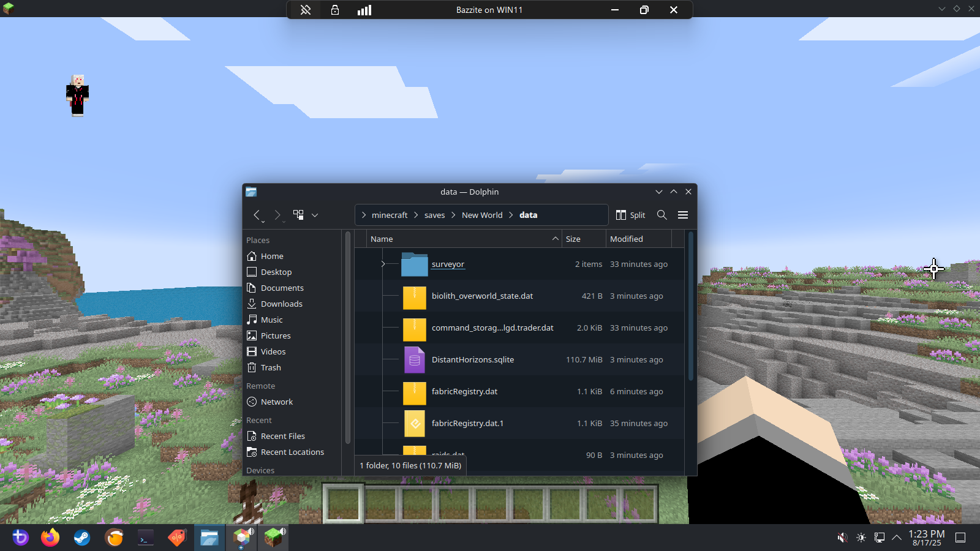The height and width of the screenshot is (551, 980).
Task: Select the surveyor folder icon
Action: click(415, 264)
